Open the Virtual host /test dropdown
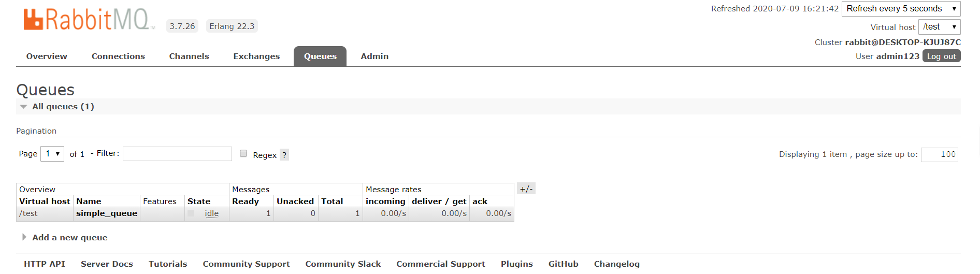 click(939, 27)
